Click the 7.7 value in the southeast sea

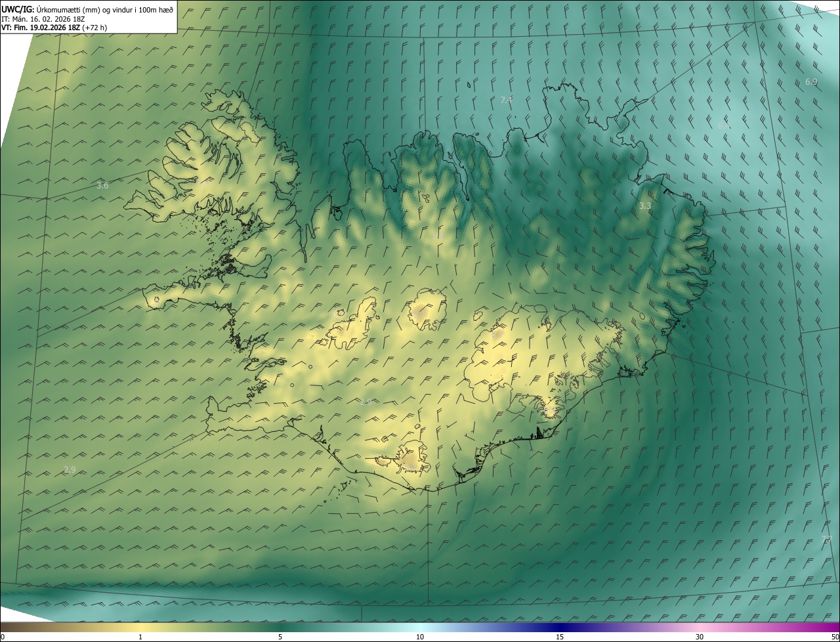(827, 540)
